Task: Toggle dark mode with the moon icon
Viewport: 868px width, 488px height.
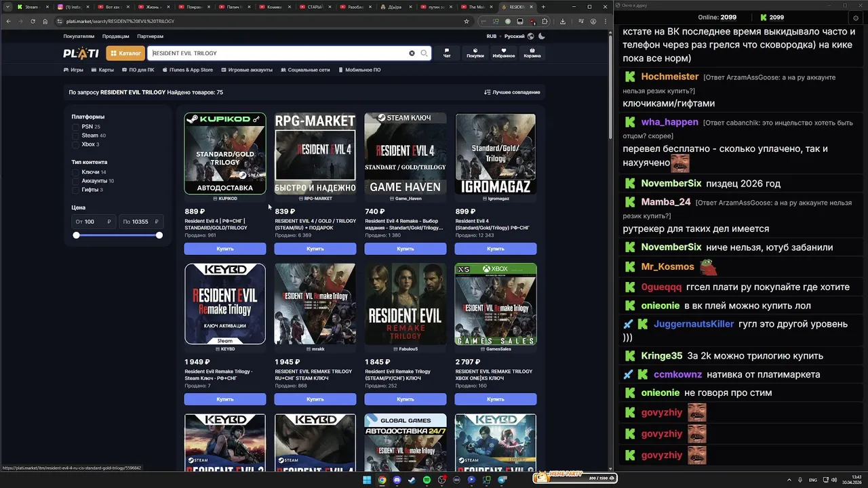Action: (x=542, y=36)
